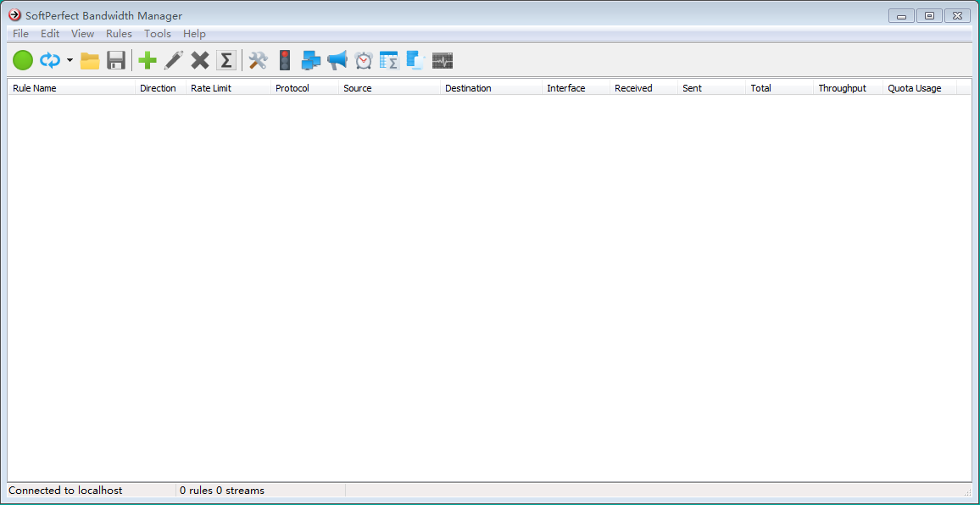
Task: Save using the floppy disk icon
Action: click(116, 60)
